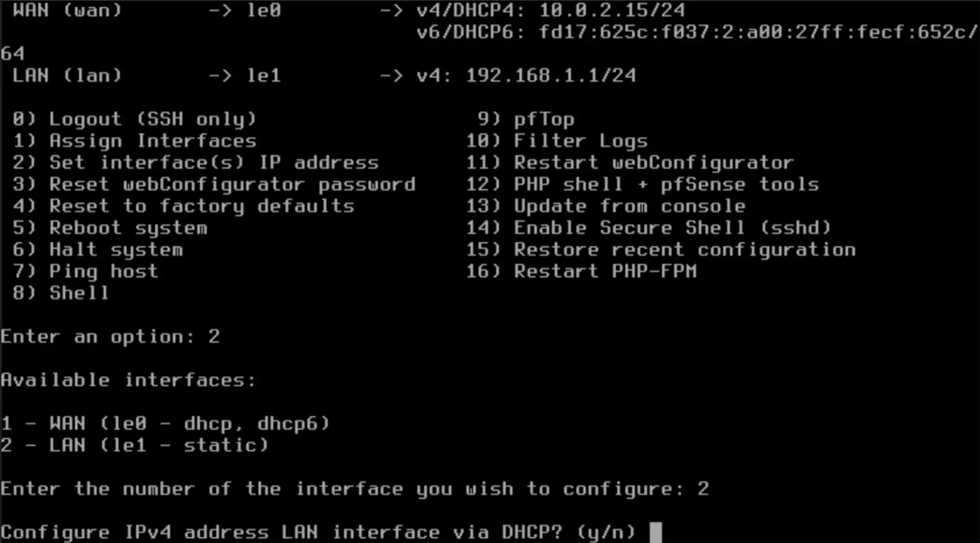Click the 'Assign Interfaces' menu option
The width and height of the screenshot is (980, 543).
click(152, 141)
